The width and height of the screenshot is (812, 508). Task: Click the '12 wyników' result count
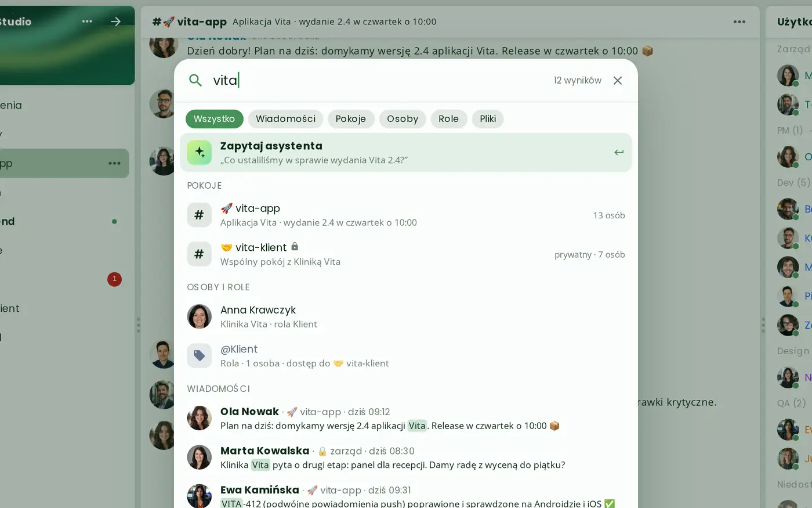coord(577,80)
